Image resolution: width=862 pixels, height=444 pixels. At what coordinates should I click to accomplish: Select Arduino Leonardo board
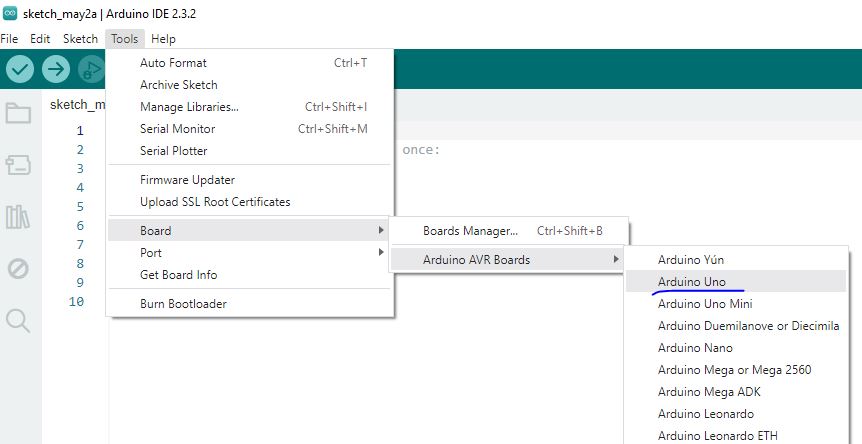[x=737, y=414]
